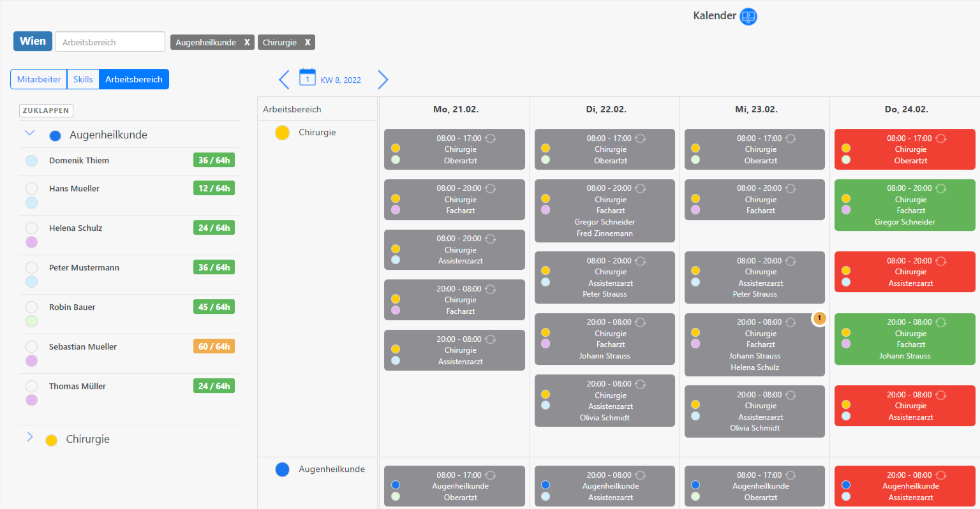This screenshot has width=980, height=509.
Task: Click the yellow Chirurgie color dot in sidebar
Action: (52, 440)
